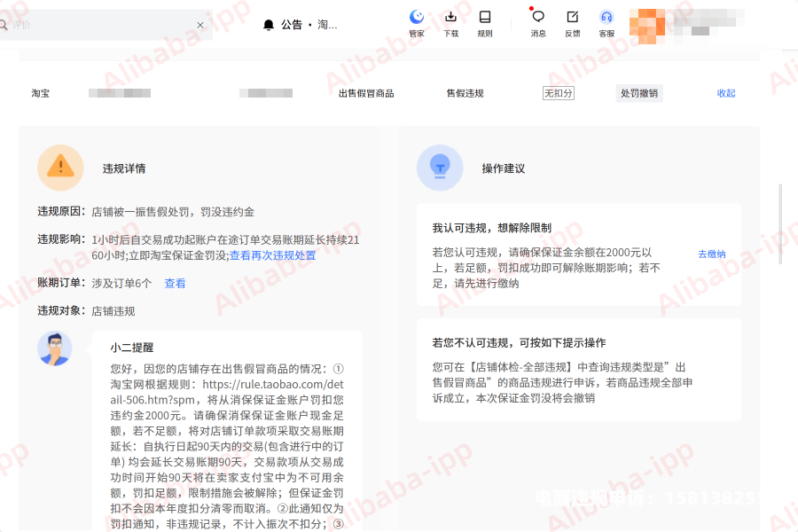
Task: Click 去缴纳 to pay deposit
Action: [711, 254]
